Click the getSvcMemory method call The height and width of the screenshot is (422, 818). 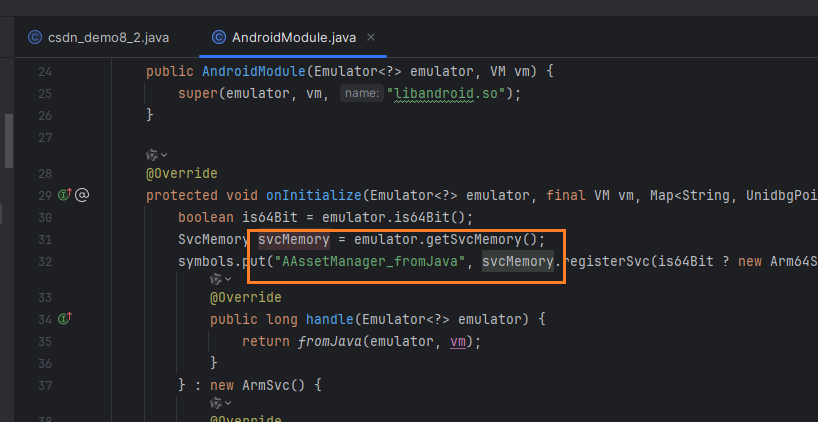click(476, 240)
